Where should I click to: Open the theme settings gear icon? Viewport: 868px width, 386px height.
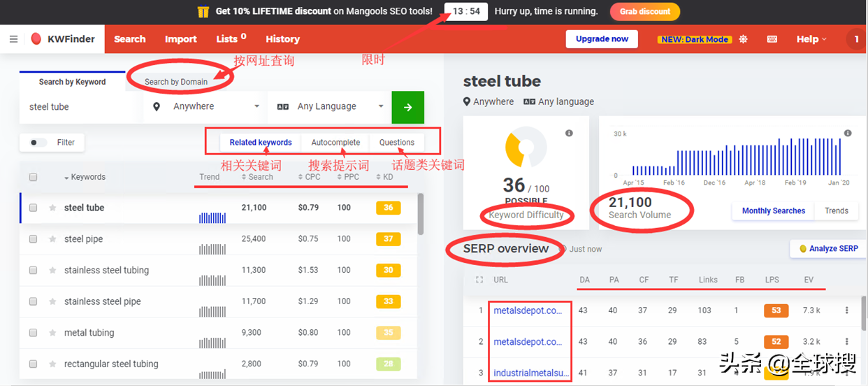743,39
